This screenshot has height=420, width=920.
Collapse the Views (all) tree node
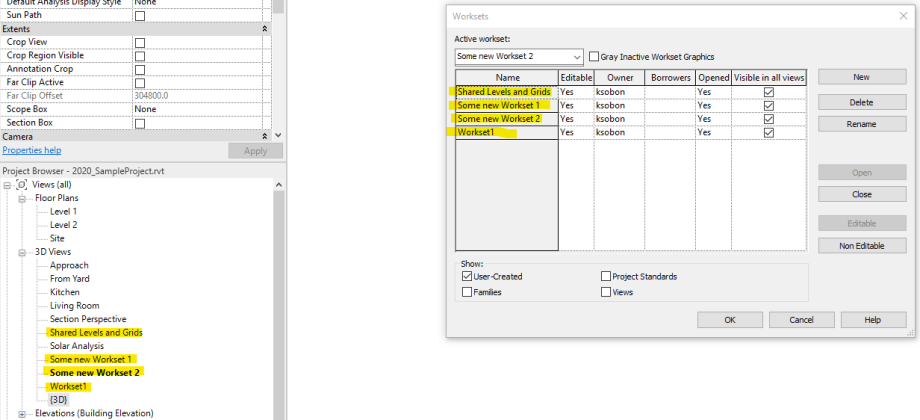click(x=7, y=185)
